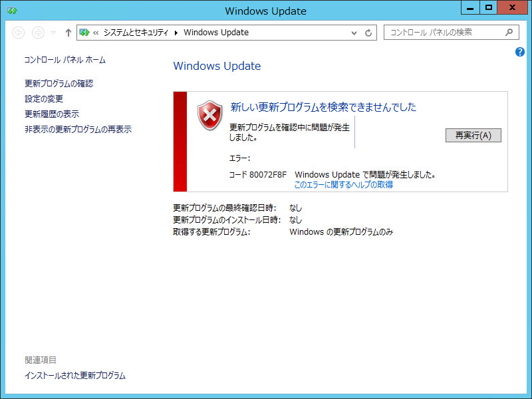Click the エラー: label in the error panel
This screenshot has height=399, width=532.
click(240, 158)
